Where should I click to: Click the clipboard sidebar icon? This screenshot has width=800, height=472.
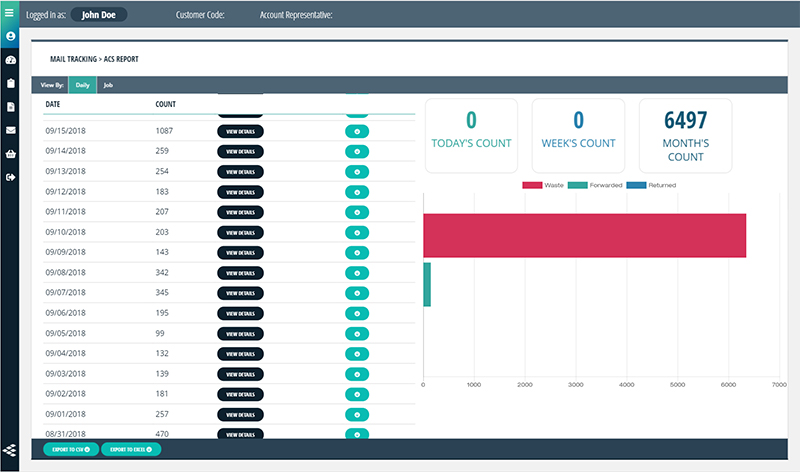coord(10,83)
